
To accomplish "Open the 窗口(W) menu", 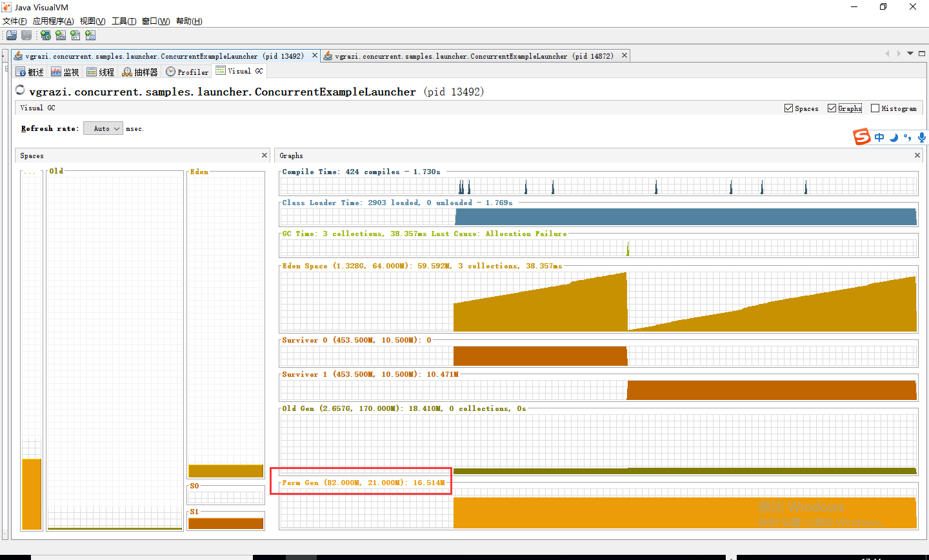I will tap(155, 21).
